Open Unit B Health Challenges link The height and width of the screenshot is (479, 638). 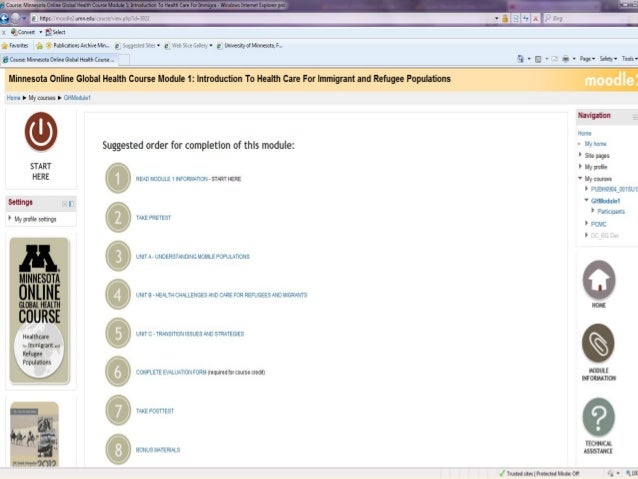(221, 295)
